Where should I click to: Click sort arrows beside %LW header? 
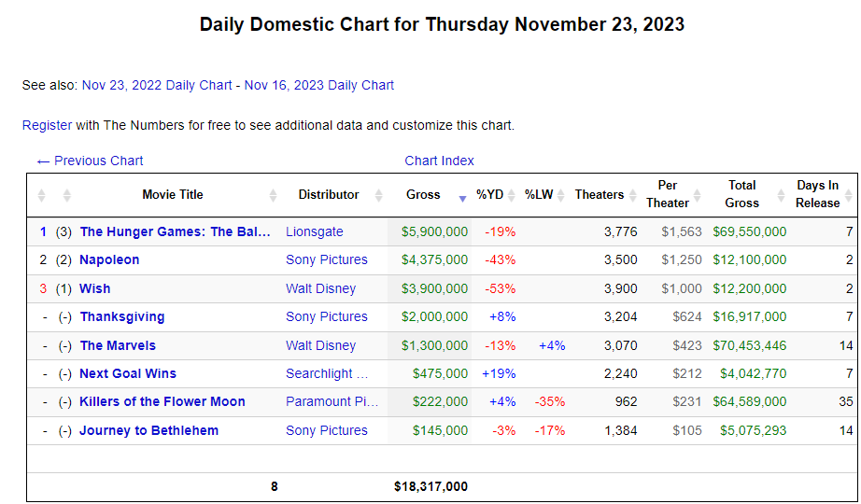(x=561, y=195)
